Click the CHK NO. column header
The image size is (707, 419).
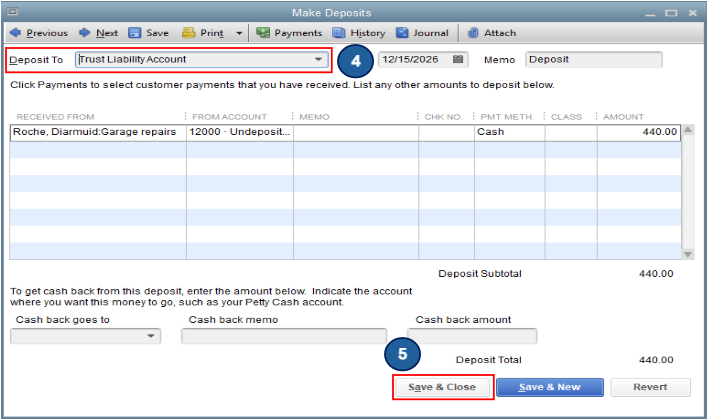click(443, 117)
